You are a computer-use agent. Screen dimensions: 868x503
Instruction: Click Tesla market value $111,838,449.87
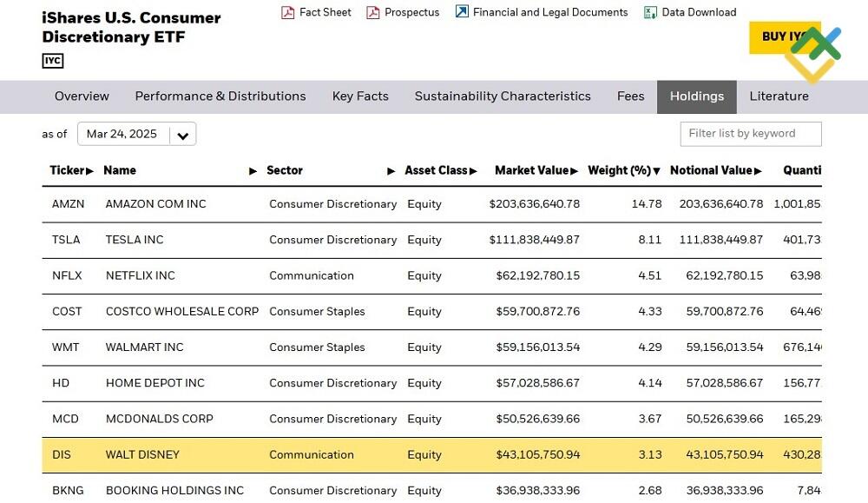(x=534, y=240)
